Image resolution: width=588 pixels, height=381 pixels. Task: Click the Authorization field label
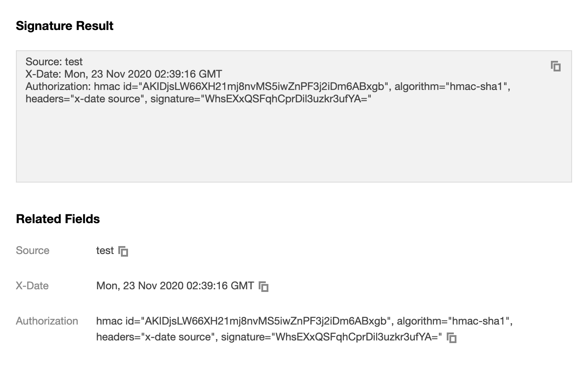tap(47, 321)
